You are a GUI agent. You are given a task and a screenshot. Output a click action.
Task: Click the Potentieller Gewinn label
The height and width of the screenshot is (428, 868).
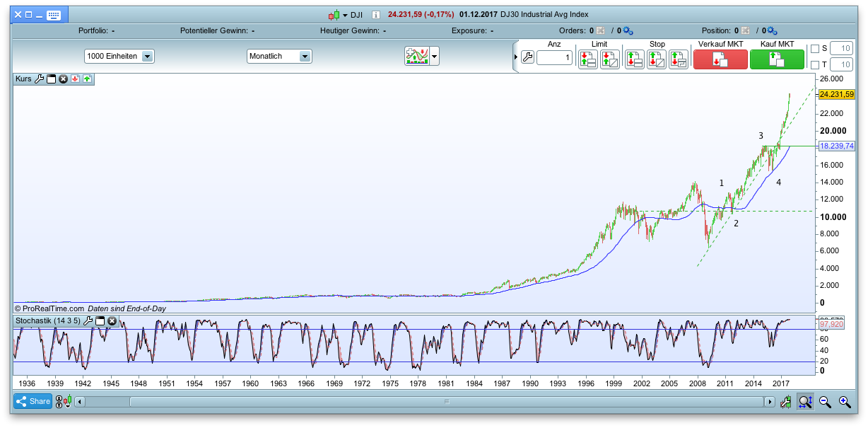click(x=213, y=31)
